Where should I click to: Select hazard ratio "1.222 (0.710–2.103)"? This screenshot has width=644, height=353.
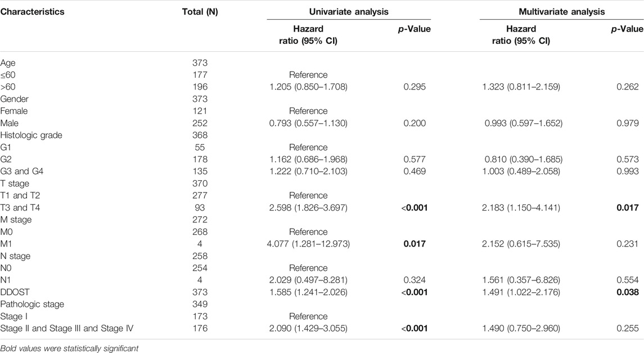tap(308, 172)
